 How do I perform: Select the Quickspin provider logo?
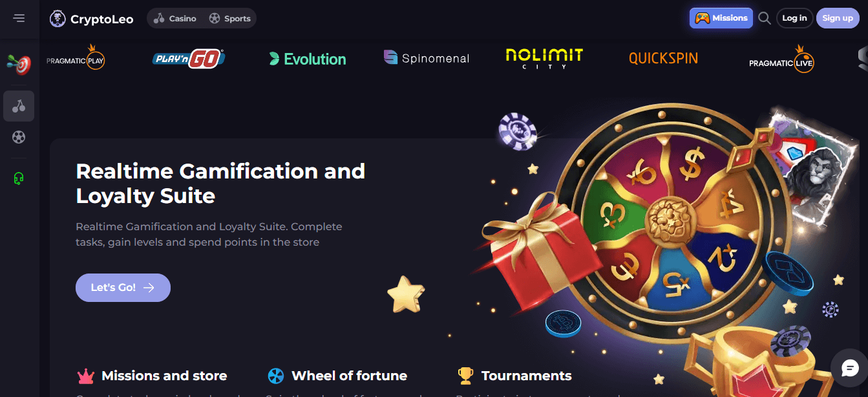click(x=663, y=58)
